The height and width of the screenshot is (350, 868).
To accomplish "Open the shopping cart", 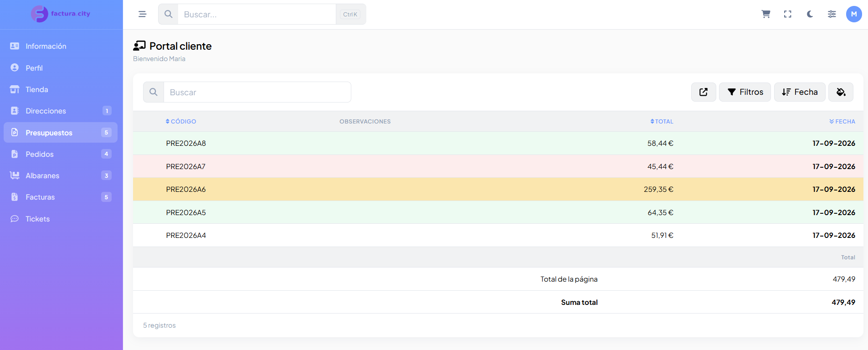I will point(766,14).
